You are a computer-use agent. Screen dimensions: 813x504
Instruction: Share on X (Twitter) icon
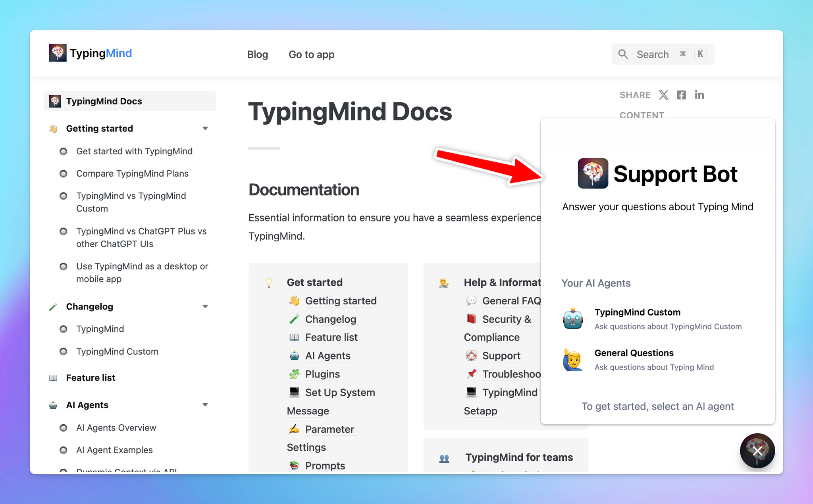[x=663, y=95]
